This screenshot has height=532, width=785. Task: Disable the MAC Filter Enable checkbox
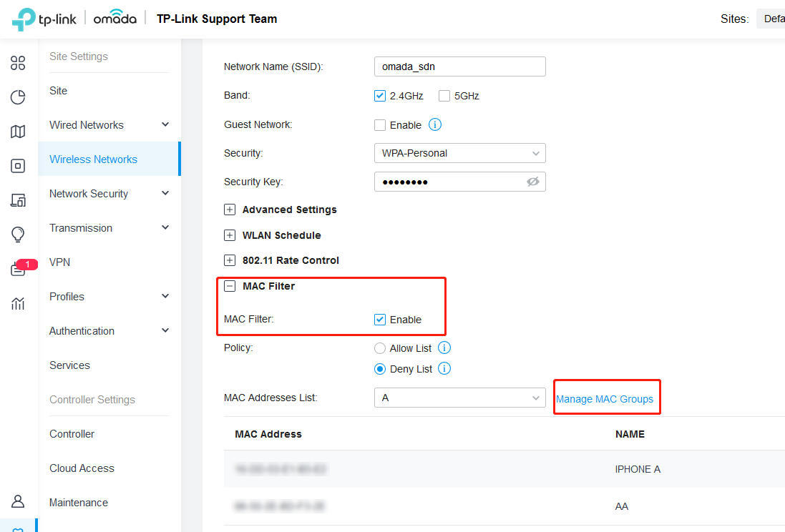pos(380,320)
